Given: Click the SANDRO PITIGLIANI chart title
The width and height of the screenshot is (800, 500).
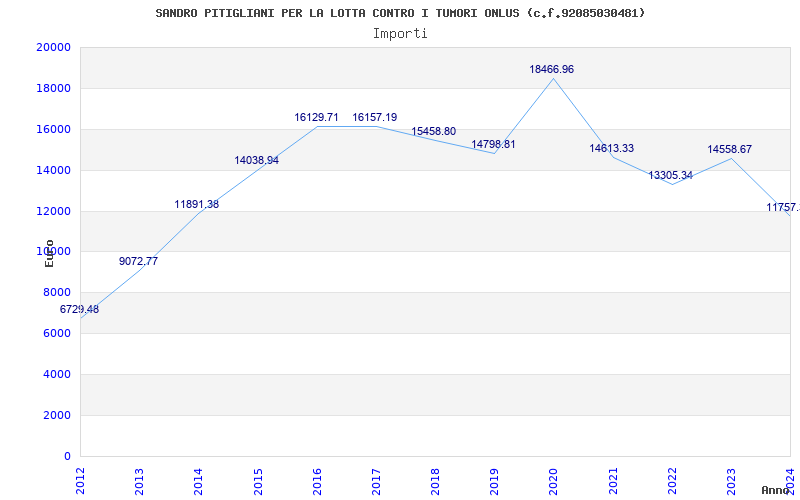Looking at the screenshot, I should click(400, 13).
